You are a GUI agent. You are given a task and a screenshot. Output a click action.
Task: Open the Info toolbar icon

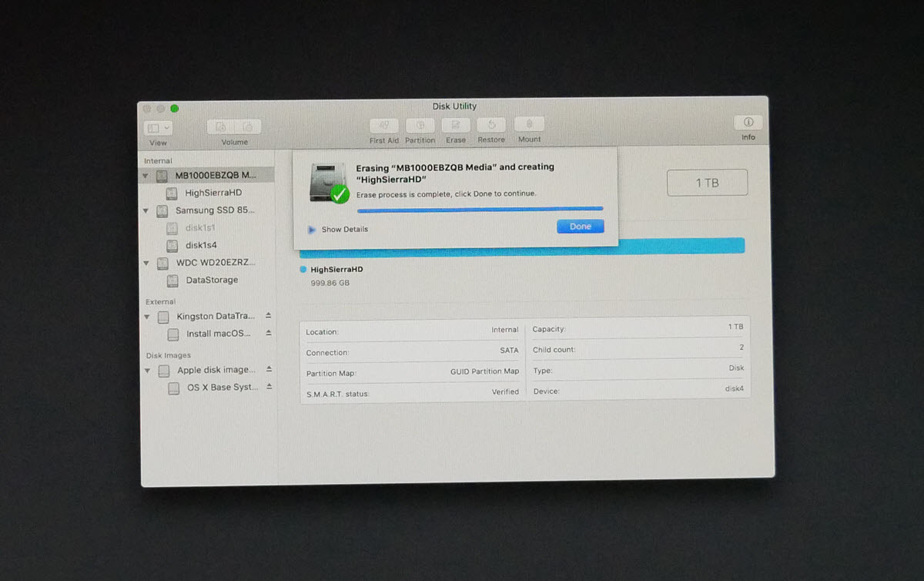[748, 123]
